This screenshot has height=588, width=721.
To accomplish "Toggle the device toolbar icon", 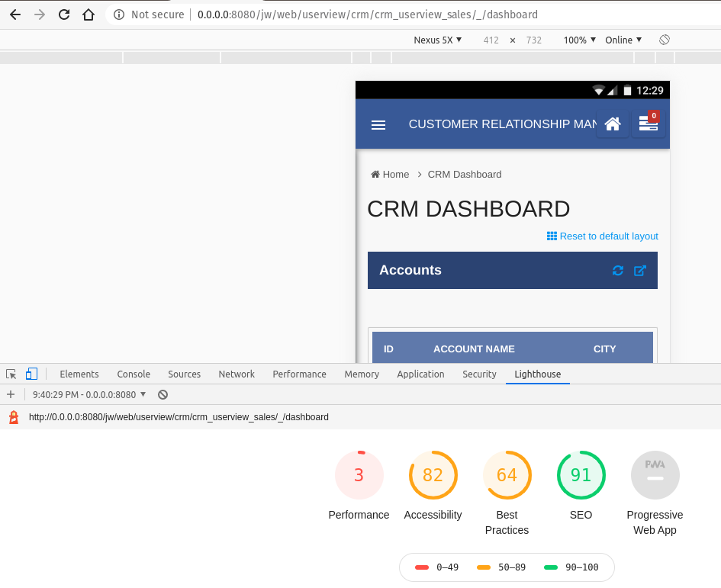I will (31, 374).
